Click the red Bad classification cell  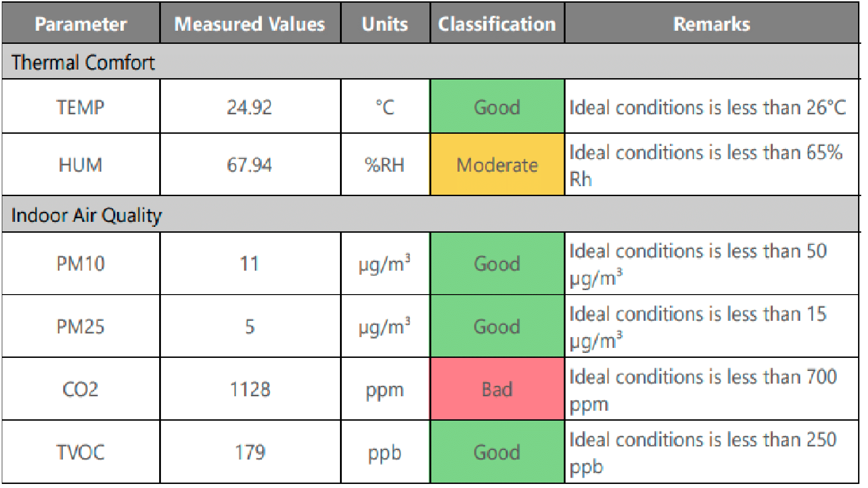tap(497, 389)
